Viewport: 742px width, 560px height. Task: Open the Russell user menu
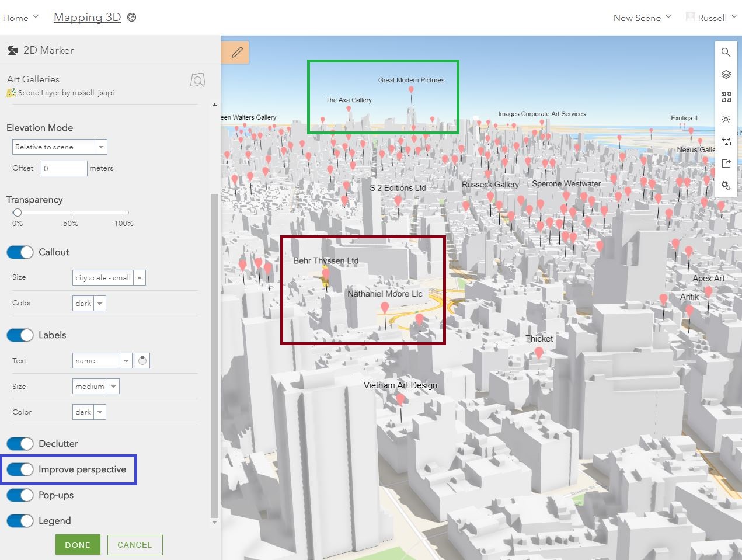[x=717, y=18]
